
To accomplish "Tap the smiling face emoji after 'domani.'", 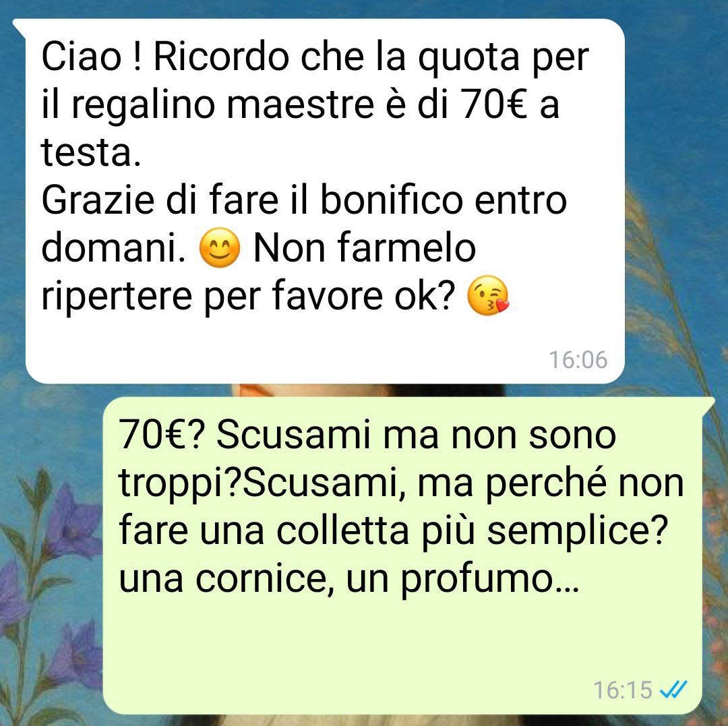I will (220, 247).
